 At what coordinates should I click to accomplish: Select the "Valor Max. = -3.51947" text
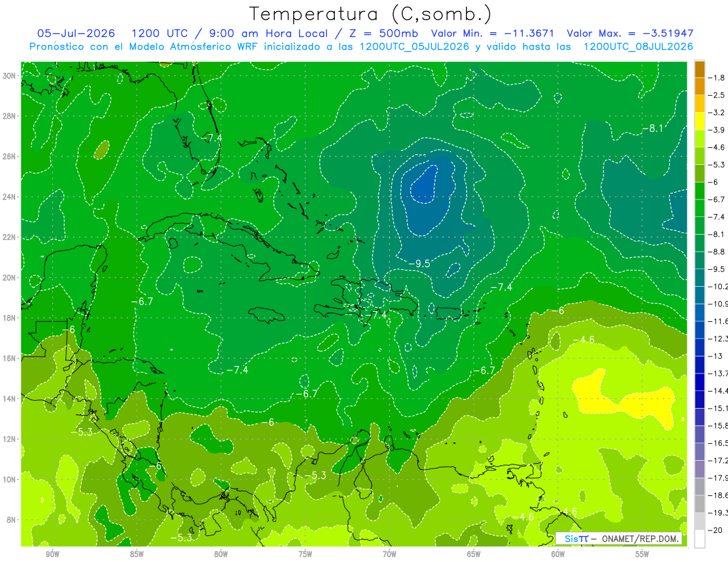tap(630, 33)
